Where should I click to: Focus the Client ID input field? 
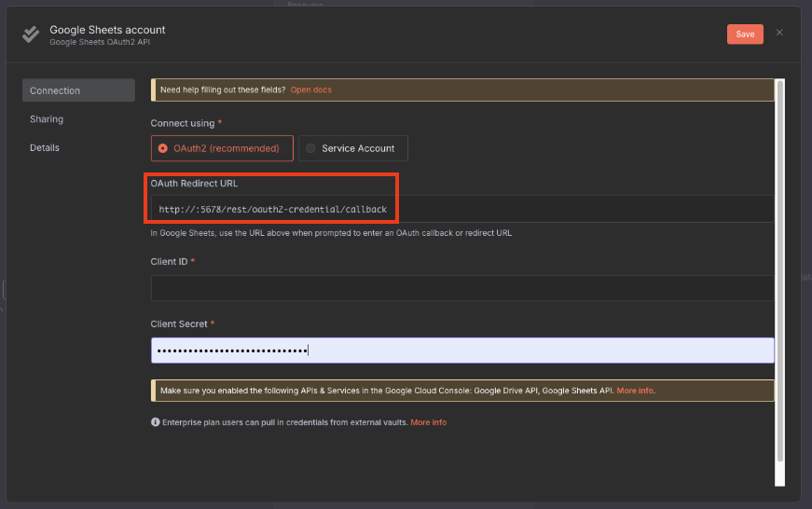click(x=462, y=288)
